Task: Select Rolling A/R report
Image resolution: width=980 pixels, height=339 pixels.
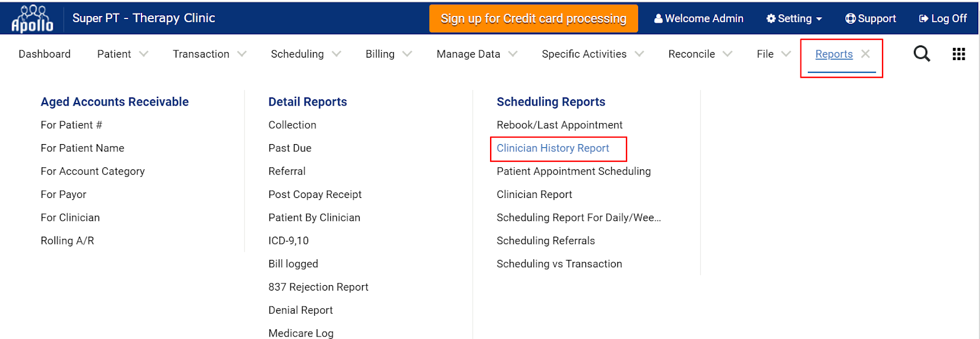Action: coord(67,241)
